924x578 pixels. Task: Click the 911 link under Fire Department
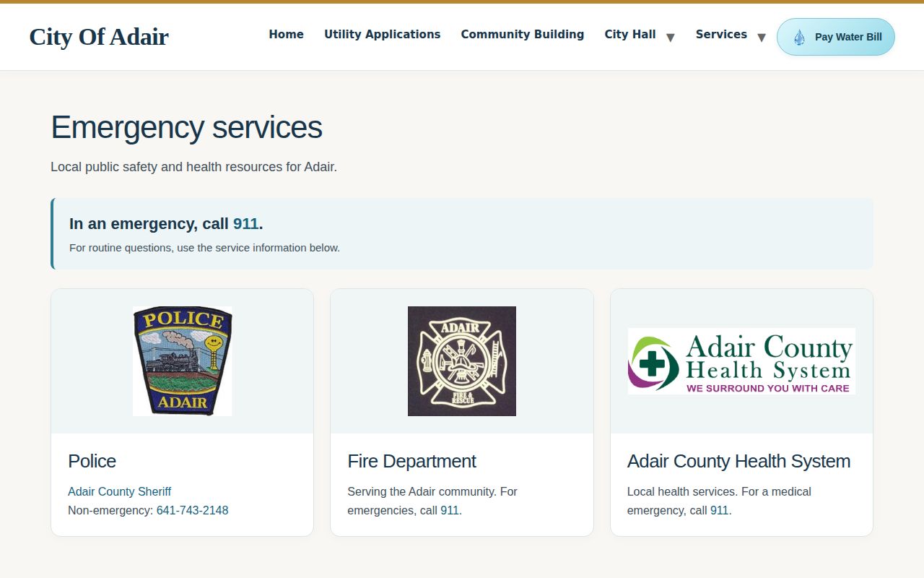tap(450, 510)
